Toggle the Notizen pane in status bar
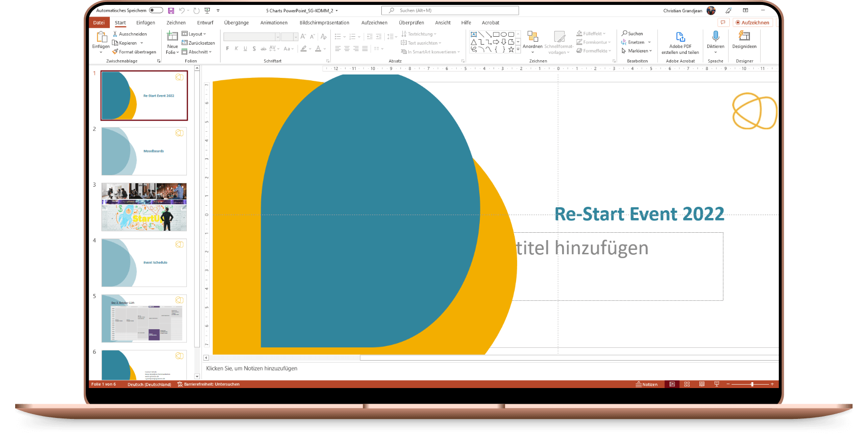The image size is (868, 439). [646, 384]
